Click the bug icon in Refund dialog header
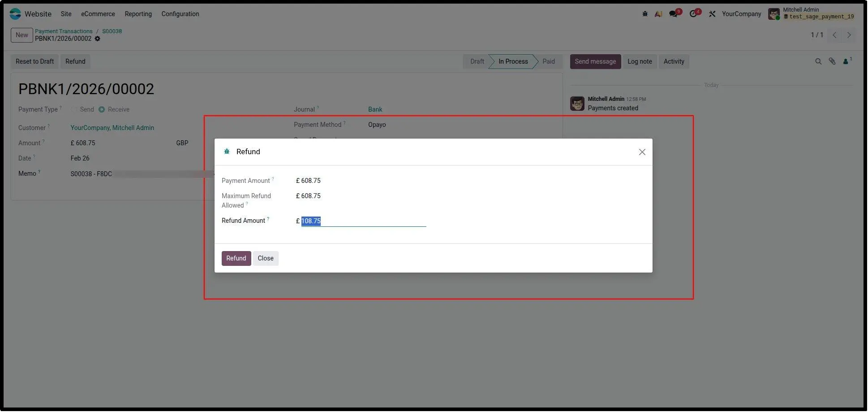Screen dimensions: 868x412 227,152
